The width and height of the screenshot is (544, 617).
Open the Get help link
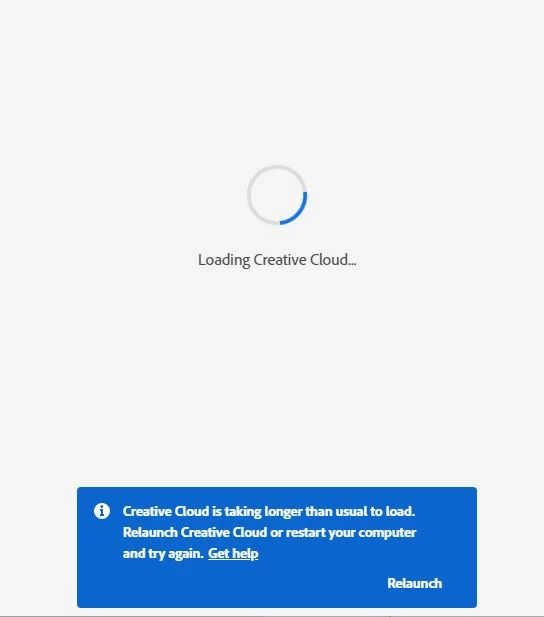click(x=233, y=553)
